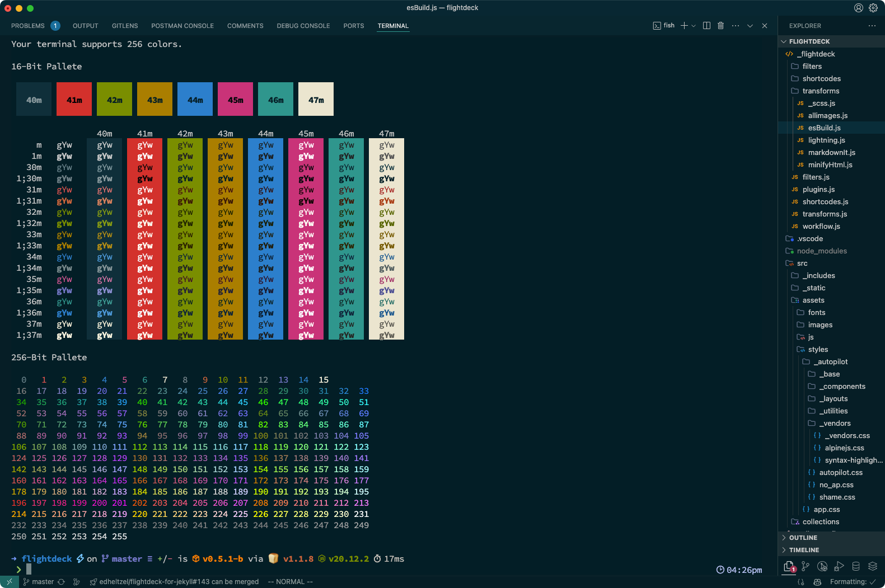The width and height of the screenshot is (885, 588).
Task: Click the braces error status icon
Action: (x=801, y=582)
